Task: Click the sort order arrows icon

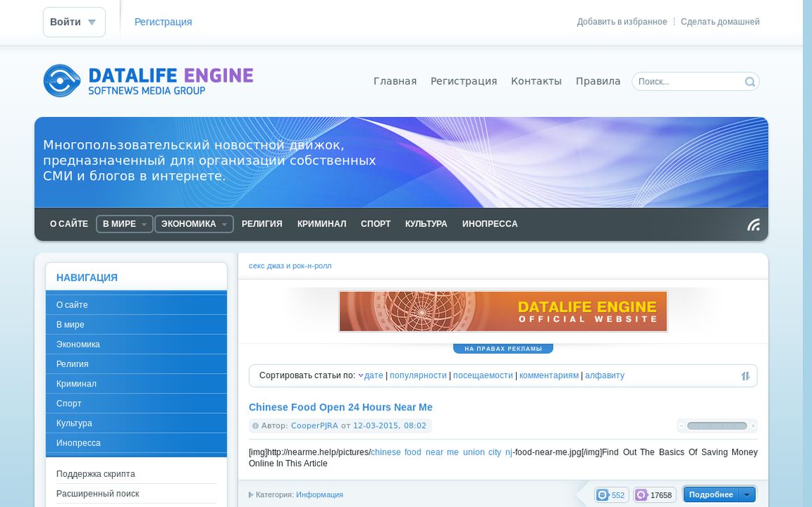Action: coord(745,376)
